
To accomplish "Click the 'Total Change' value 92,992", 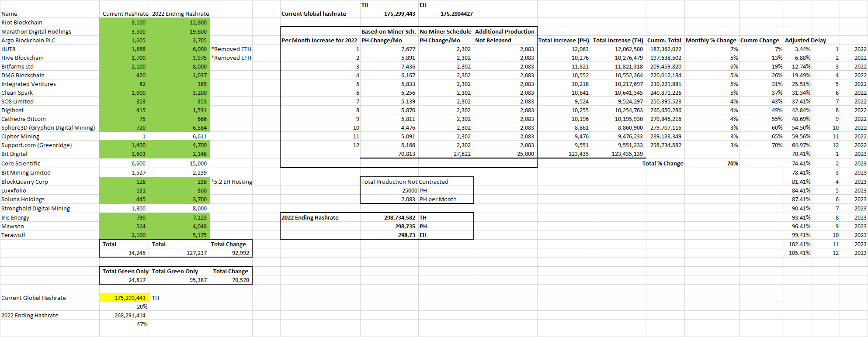I will (240, 253).
